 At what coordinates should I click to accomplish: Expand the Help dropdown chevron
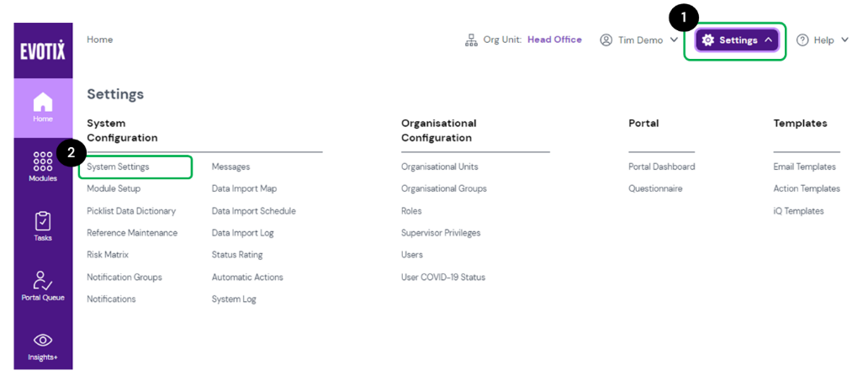pyautogui.click(x=844, y=40)
